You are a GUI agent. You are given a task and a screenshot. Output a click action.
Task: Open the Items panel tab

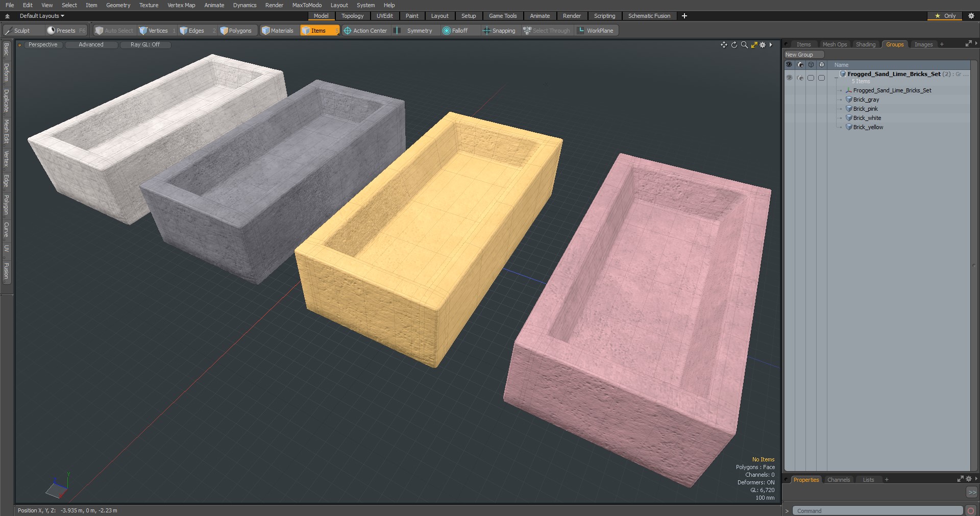coord(803,45)
